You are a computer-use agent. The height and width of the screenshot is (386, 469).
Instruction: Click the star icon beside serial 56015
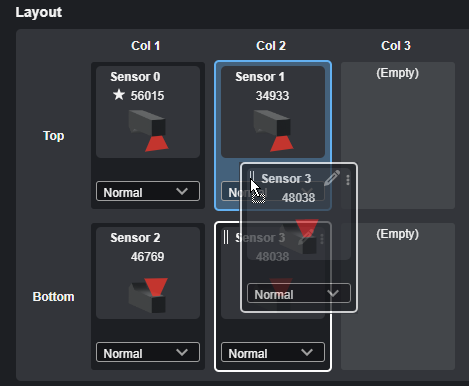click(x=118, y=95)
